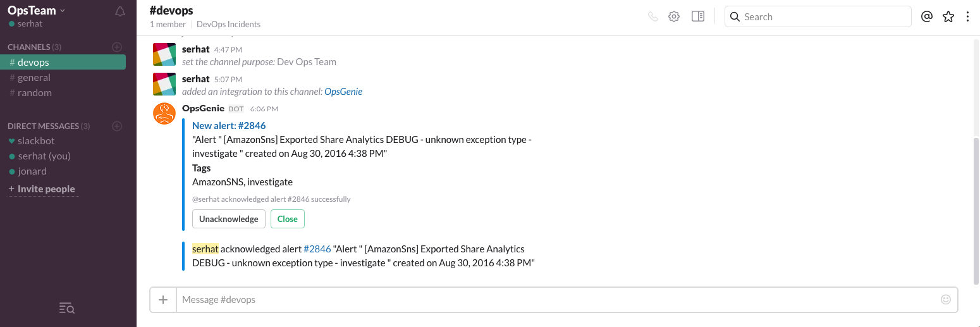Show mentions with the @ icon

point(927,17)
